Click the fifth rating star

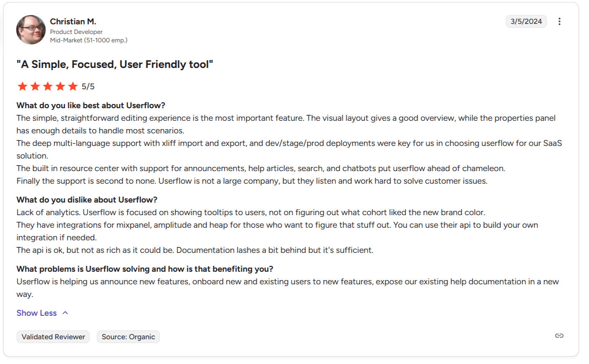[x=73, y=86]
